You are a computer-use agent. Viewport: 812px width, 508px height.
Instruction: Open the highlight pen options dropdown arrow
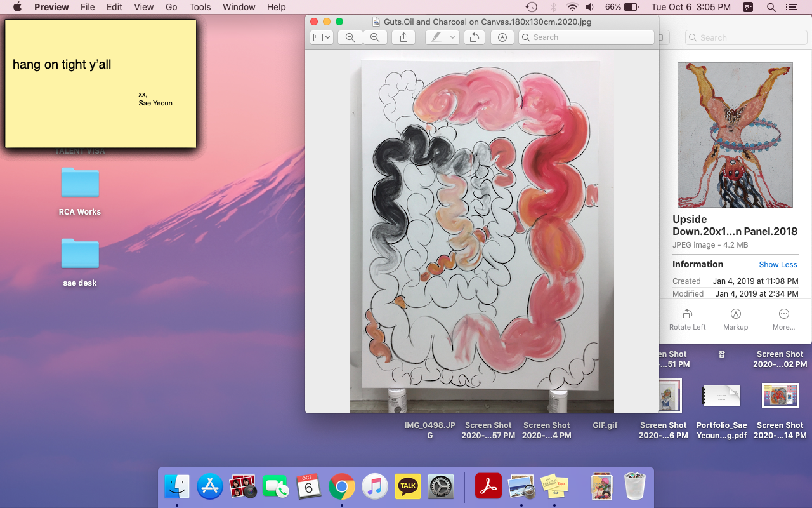pyautogui.click(x=453, y=37)
